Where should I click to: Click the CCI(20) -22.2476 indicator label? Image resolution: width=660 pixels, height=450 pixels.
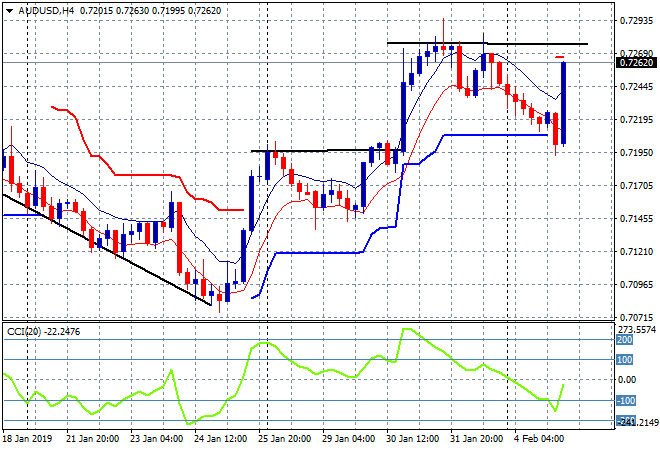(43, 332)
